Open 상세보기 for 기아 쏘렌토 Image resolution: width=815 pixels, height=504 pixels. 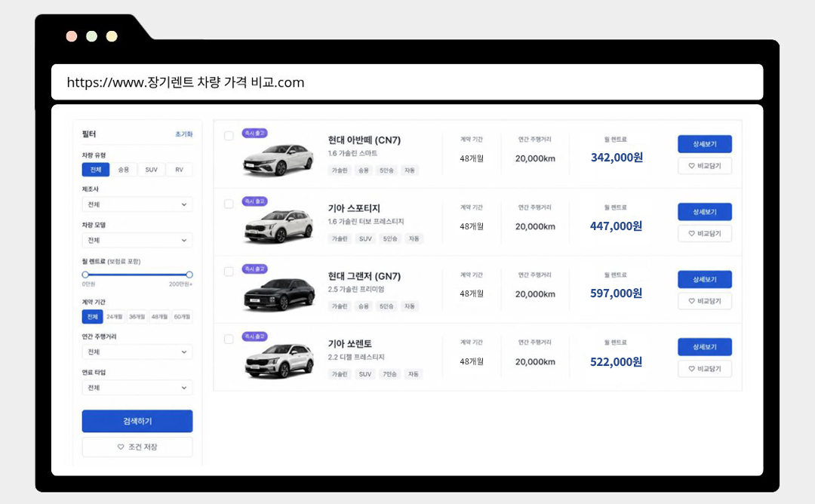704,347
